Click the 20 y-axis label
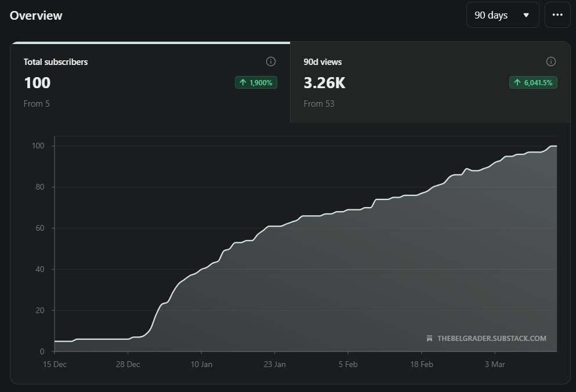The height and width of the screenshot is (392, 576). coord(39,310)
